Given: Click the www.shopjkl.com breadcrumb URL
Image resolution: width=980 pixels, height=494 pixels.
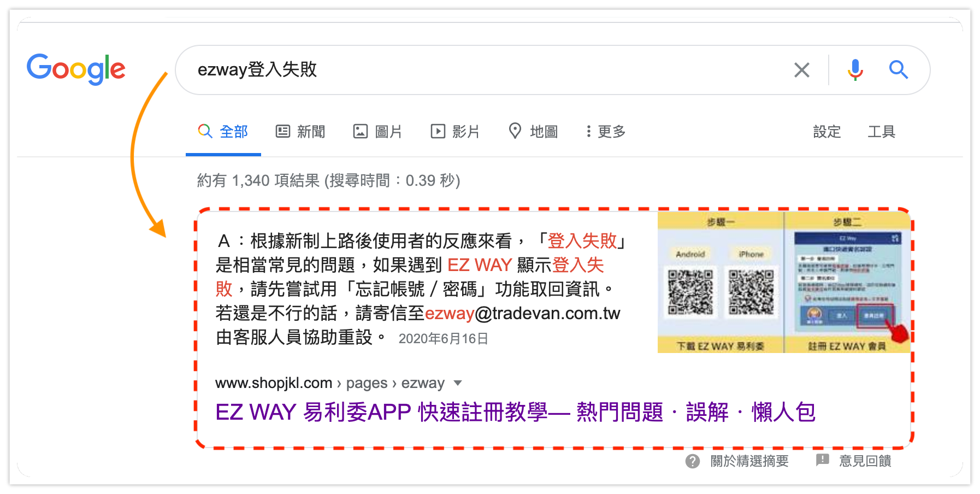Looking at the screenshot, I should tap(330, 383).
